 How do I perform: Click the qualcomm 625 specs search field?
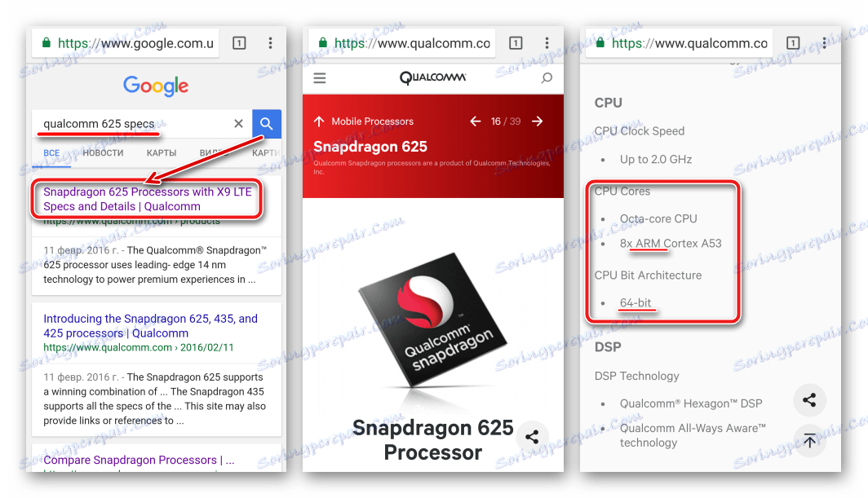click(x=133, y=123)
